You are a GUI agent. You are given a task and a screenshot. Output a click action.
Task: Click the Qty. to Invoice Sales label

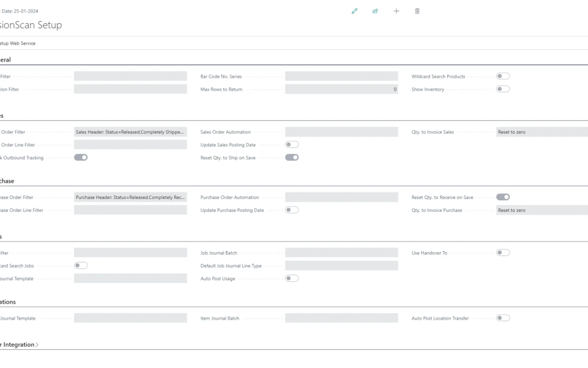[x=433, y=132]
